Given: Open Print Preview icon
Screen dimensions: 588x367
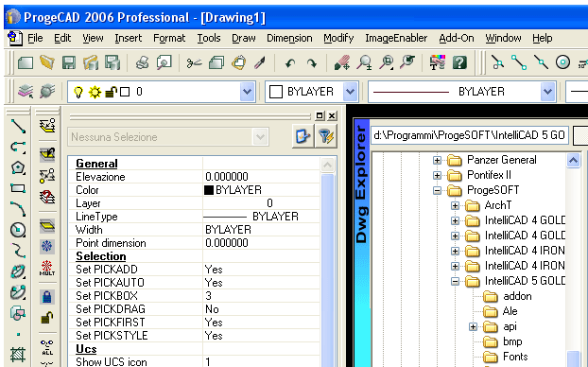Looking at the screenshot, I should tap(164, 62).
